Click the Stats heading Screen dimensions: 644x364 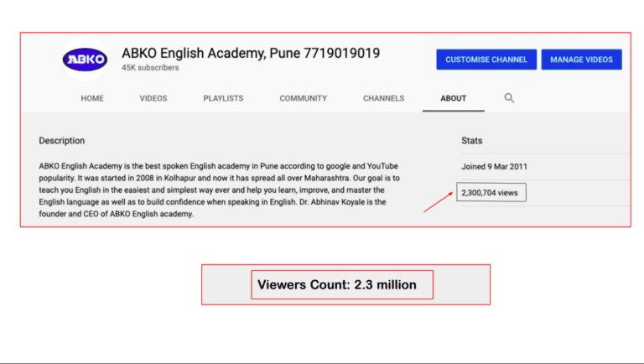point(471,141)
